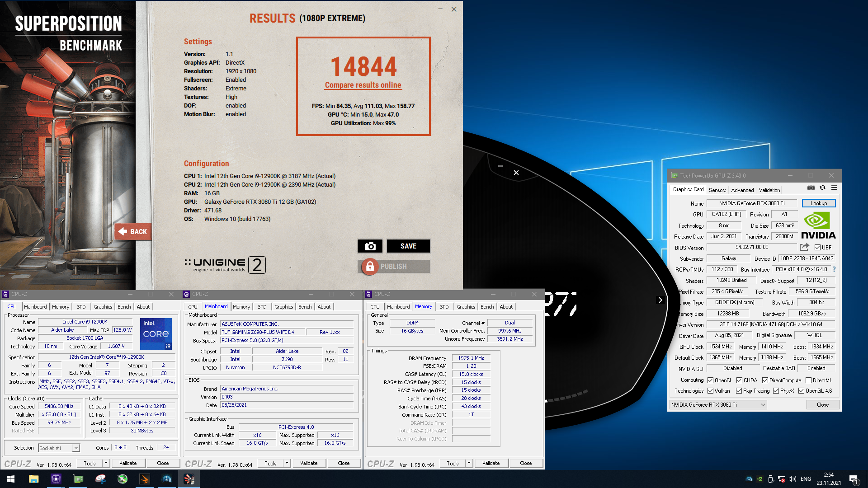868x488 pixels.
Task: Open Validation tab in GPU-Z
Action: click(x=769, y=190)
